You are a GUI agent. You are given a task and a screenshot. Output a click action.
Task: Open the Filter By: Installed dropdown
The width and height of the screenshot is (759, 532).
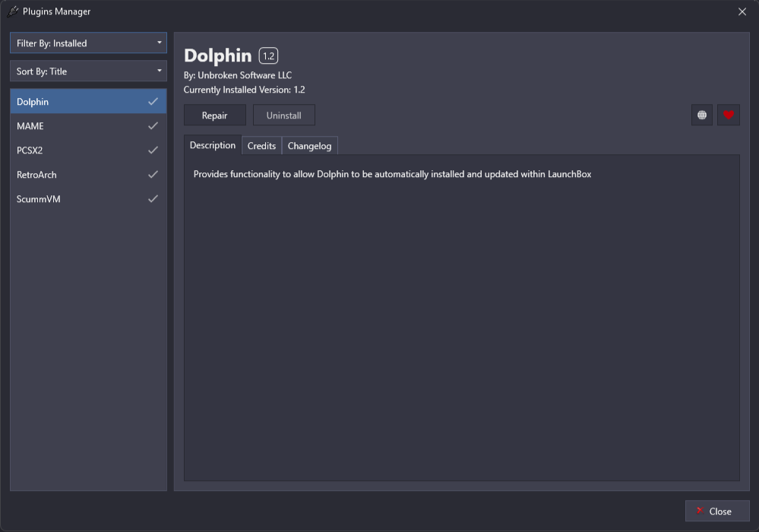(x=89, y=43)
